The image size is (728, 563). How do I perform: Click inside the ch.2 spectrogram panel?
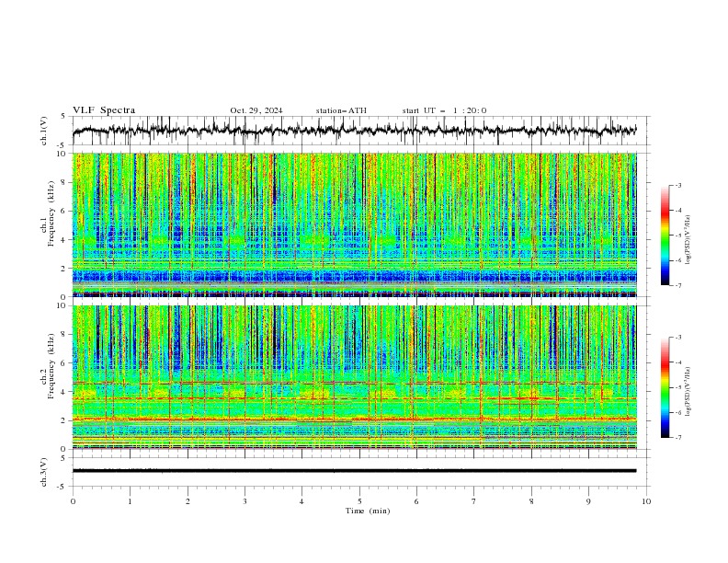pyautogui.click(x=355, y=377)
